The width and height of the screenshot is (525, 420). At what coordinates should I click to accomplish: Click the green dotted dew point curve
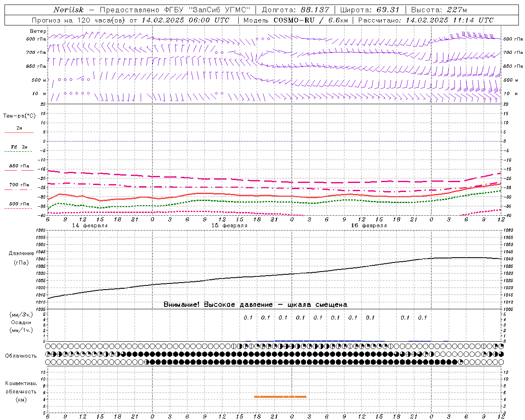tap(274, 201)
